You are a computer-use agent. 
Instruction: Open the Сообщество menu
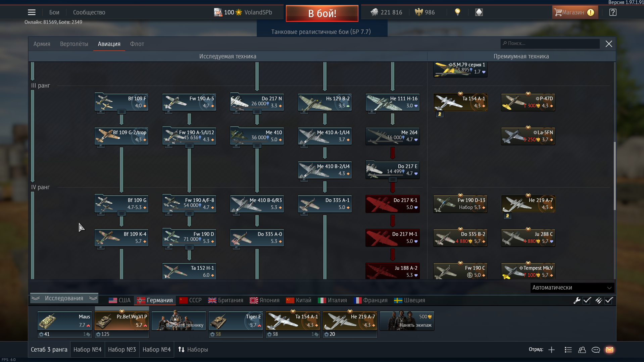click(89, 12)
